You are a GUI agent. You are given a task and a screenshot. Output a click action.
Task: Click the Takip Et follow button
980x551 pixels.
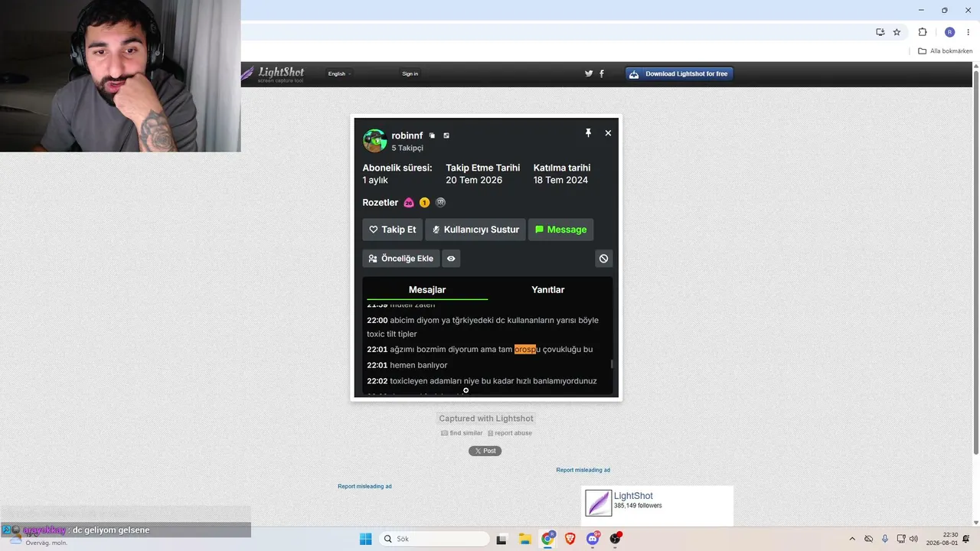[392, 230]
